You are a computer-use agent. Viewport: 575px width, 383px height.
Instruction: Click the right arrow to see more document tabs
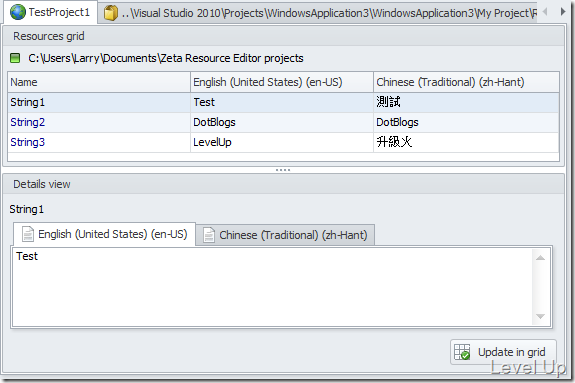pyautogui.click(x=563, y=12)
